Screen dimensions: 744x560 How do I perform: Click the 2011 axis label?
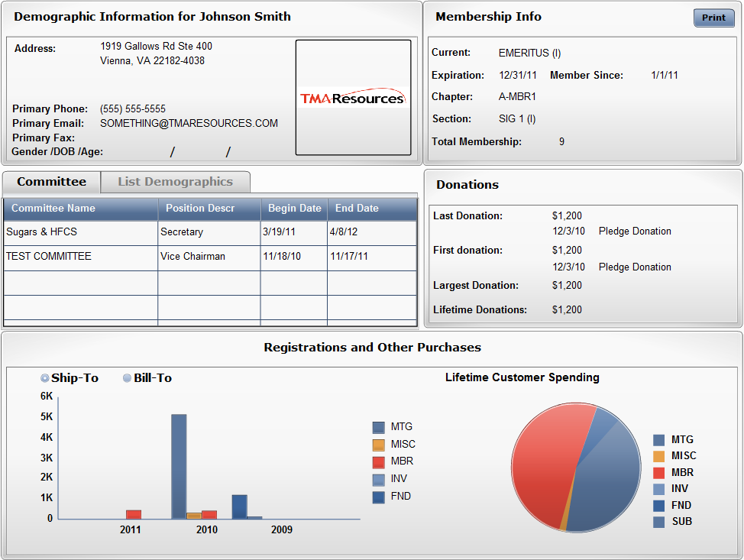pyautogui.click(x=130, y=530)
